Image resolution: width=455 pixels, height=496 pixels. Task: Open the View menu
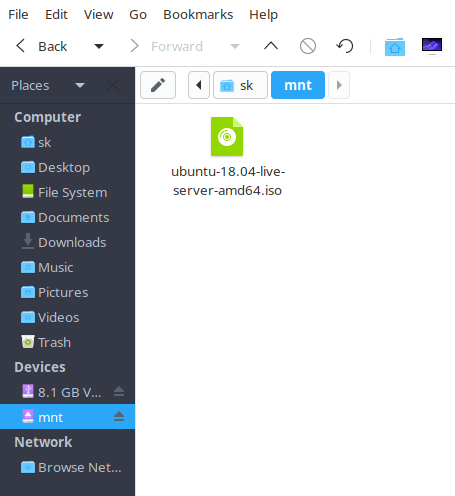(x=98, y=15)
